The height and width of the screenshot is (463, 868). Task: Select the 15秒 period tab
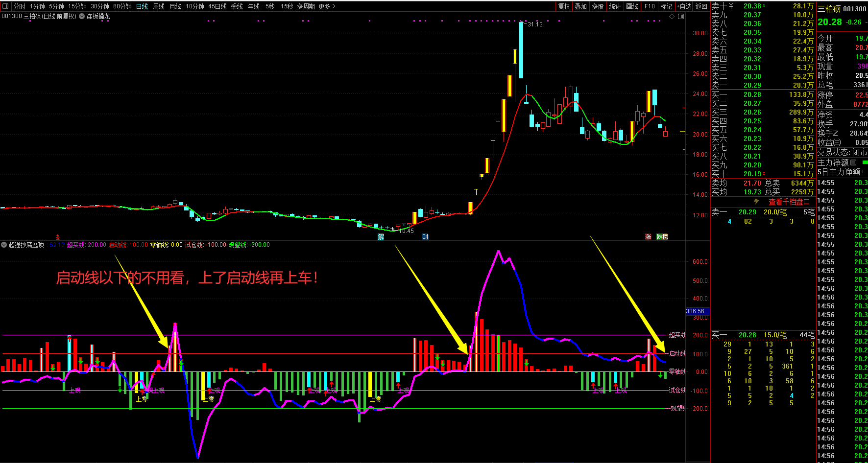287,6
